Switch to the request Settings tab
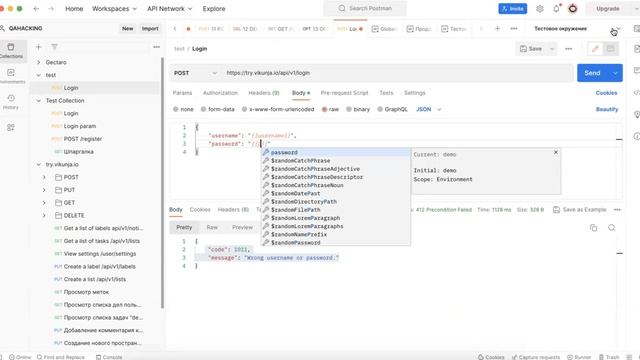The image size is (640, 360). [x=415, y=93]
